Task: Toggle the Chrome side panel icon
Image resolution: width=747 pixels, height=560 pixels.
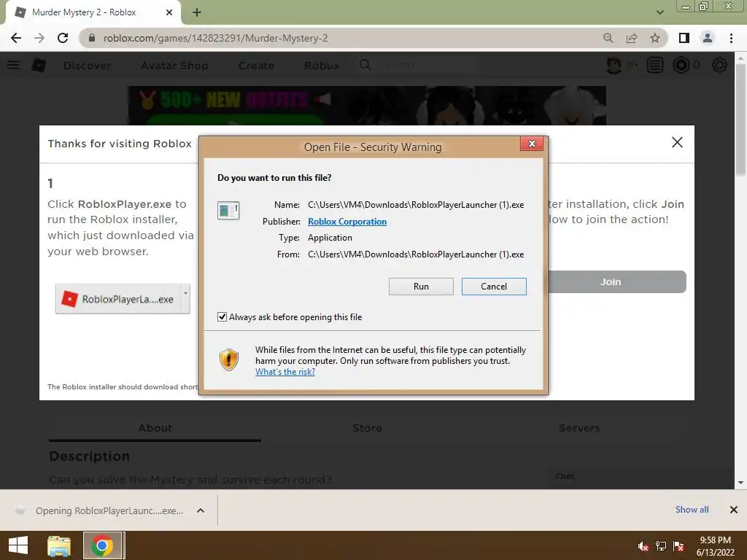Action: pyautogui.click(x=684, y=38)
